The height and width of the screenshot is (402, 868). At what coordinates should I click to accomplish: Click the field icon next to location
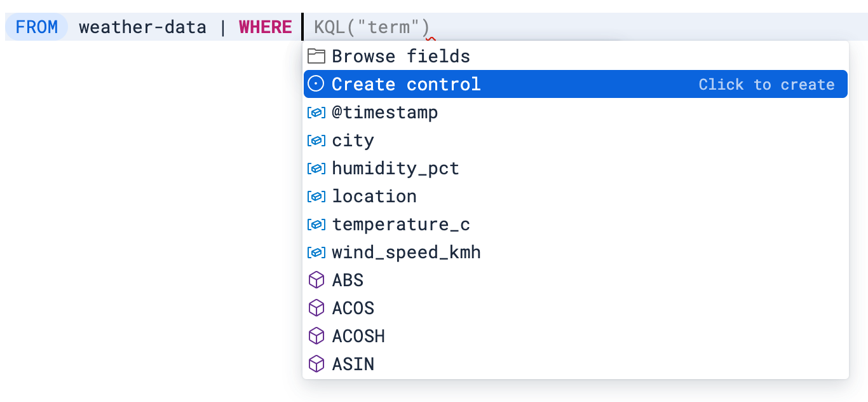click(316, 196)
